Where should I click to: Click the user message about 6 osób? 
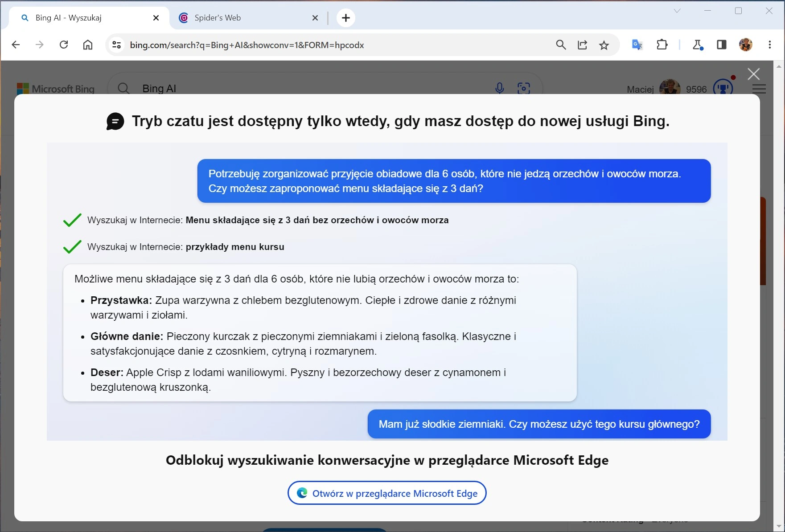coord(454,181)
